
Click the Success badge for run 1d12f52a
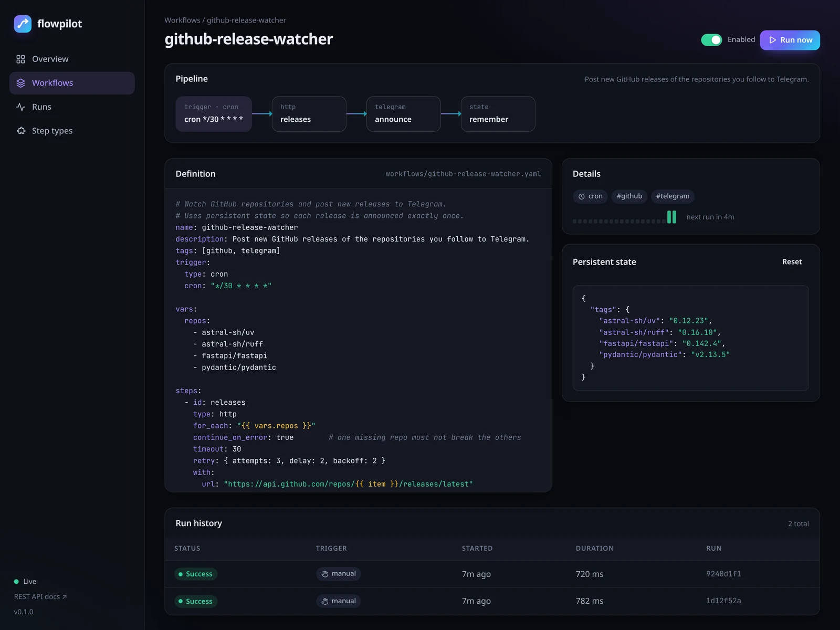click(x=196, y=602)
